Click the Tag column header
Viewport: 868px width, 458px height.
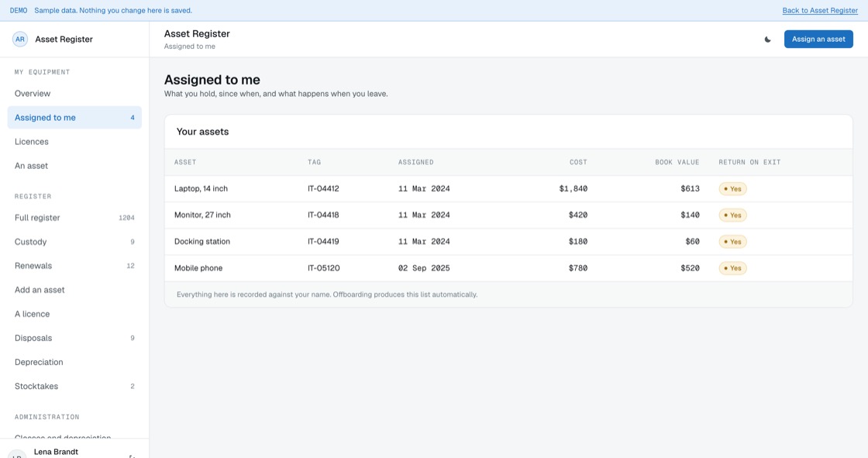click(314, 162)
